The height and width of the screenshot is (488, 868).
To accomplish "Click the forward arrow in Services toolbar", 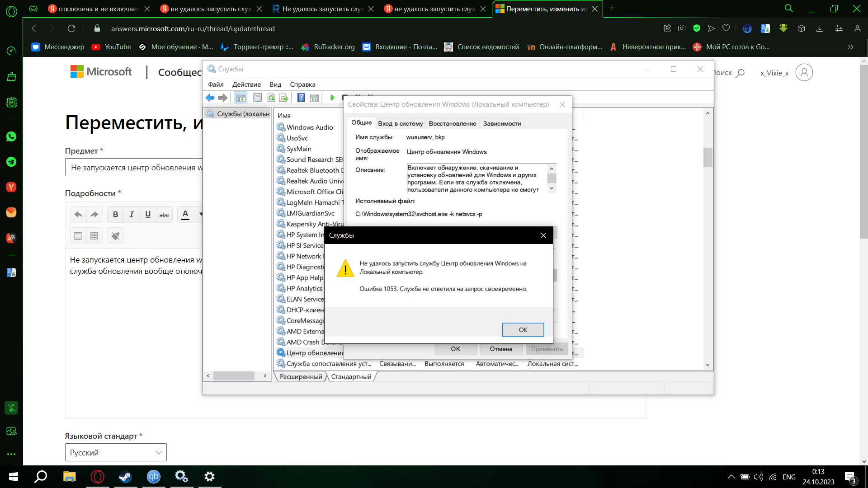I will point(223,98).
